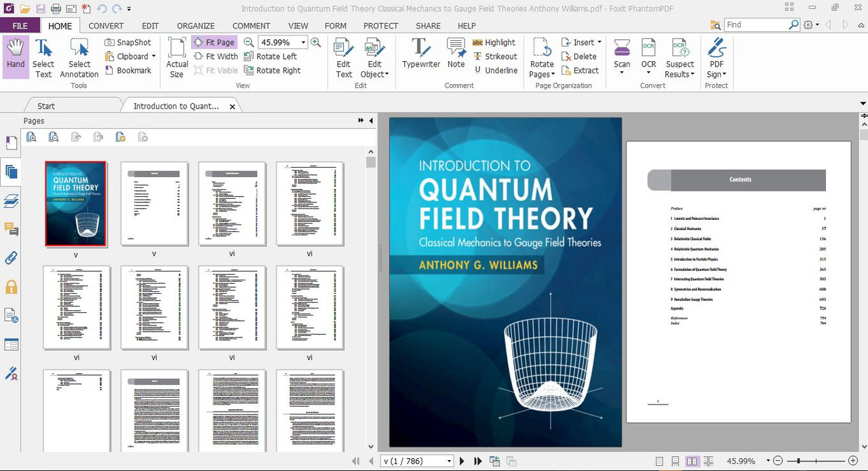Select the Typewriter tool
This screenshot has width=868, height=471.
(x=421, y=53)
